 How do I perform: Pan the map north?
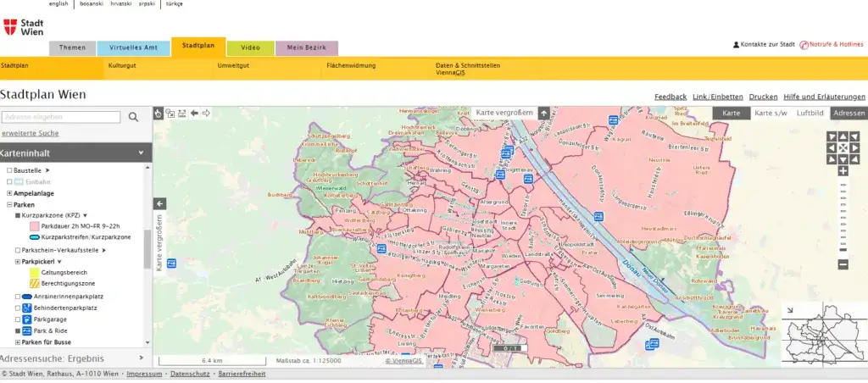[843, 136]
